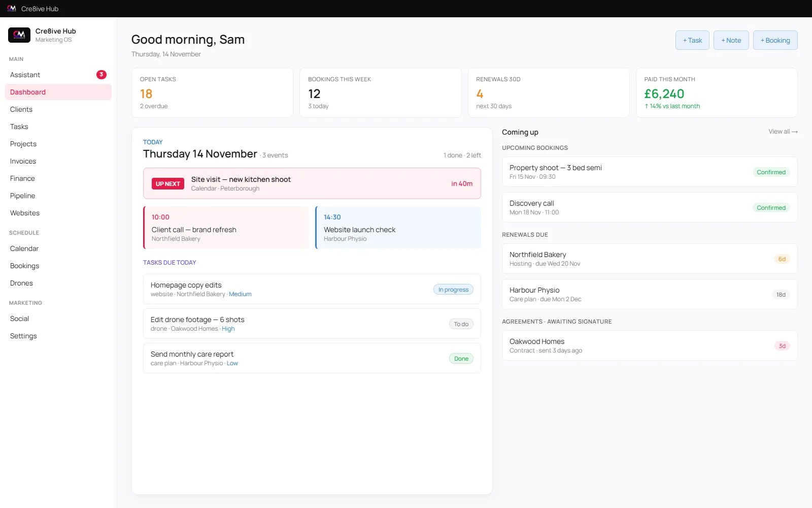
Task: Open the Open Tasks stat card
Action: click(x=212, y=92)
